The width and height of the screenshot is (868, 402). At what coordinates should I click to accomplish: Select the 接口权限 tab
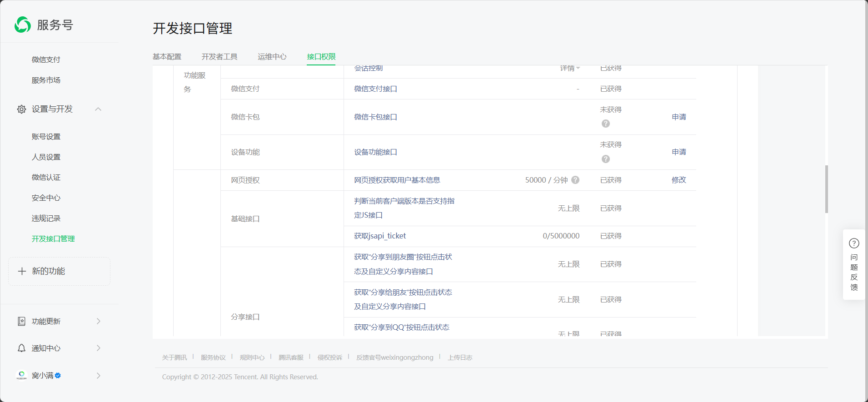(321, 56)
